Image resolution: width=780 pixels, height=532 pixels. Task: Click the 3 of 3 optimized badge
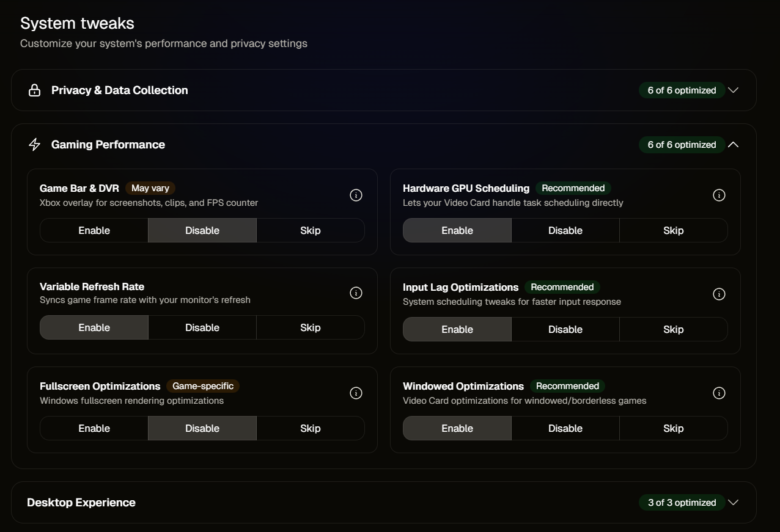(x=682, y=502)
